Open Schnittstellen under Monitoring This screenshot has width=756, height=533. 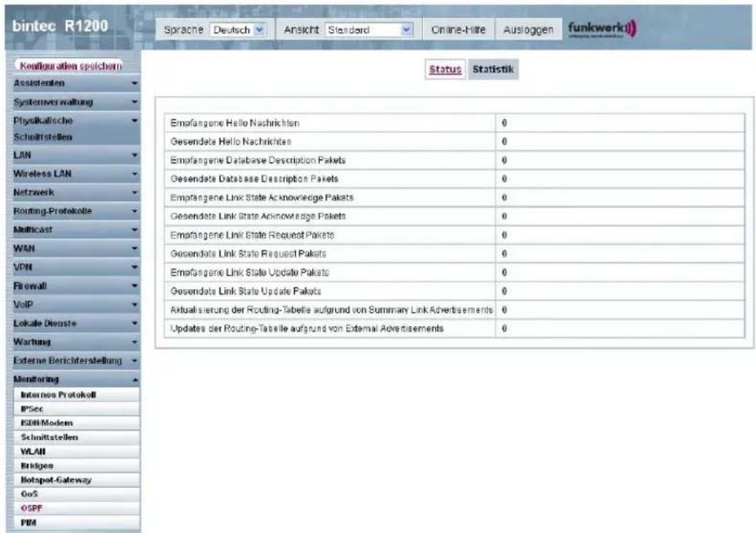(x=77, y=437)
